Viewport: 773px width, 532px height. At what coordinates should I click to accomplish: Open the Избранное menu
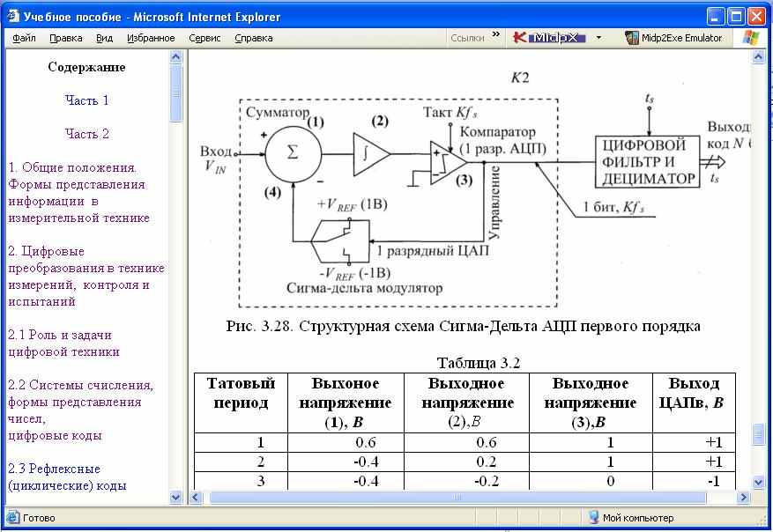(151, 39)
